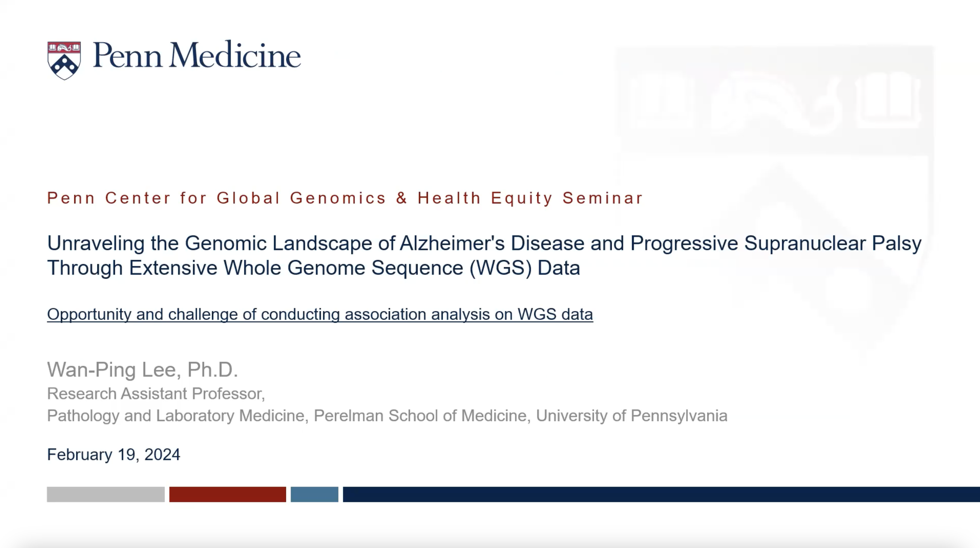Image resolution: width=980 pixels, height=548 pixels.
Task: Pick the small light blue footer bar
Action: (314, 495)
